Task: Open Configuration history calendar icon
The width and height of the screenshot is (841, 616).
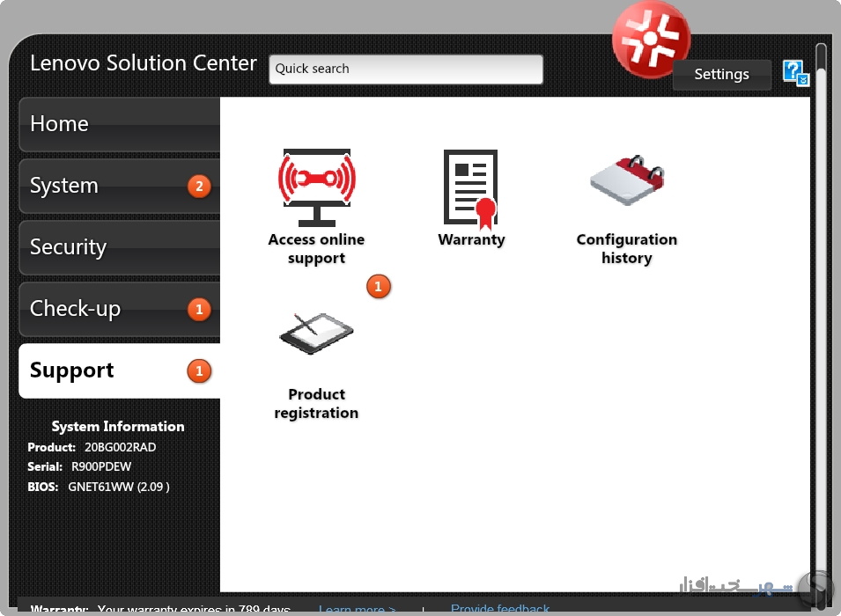Action: [627, 180]
